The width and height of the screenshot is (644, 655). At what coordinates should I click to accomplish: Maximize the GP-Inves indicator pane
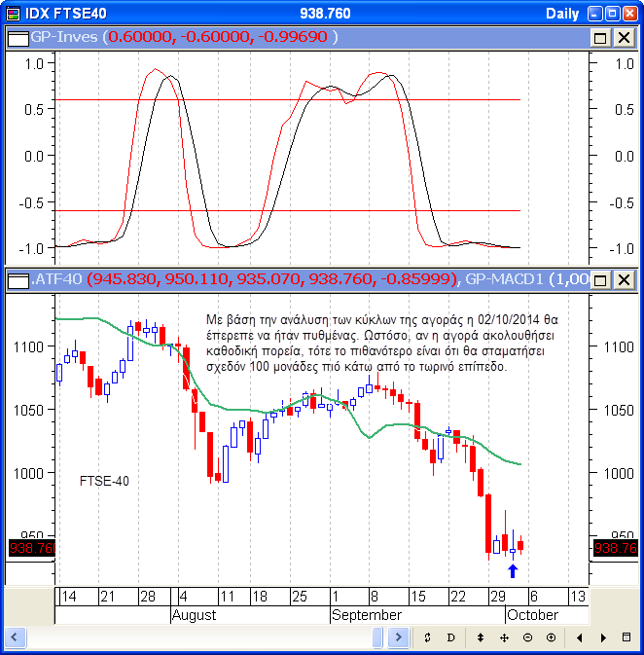600,37
